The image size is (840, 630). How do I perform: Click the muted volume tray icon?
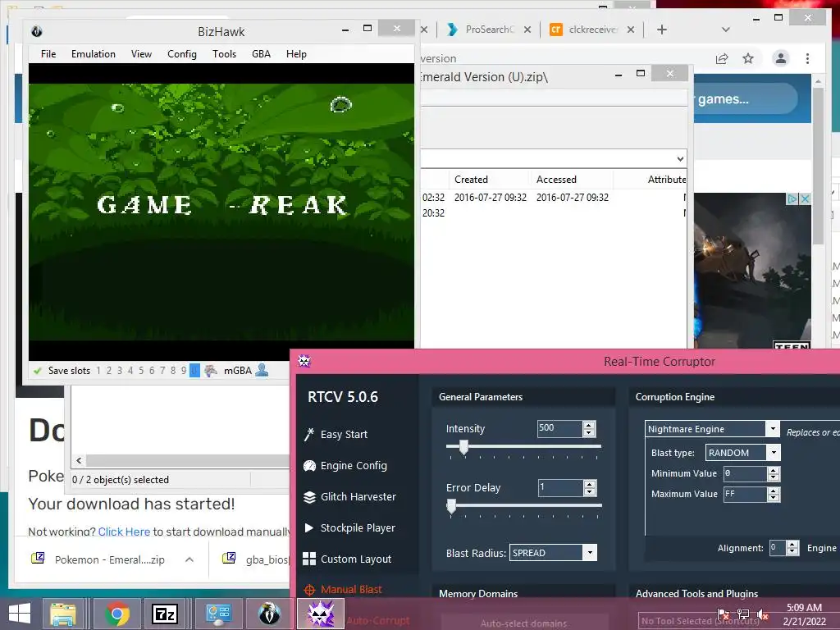763,614
